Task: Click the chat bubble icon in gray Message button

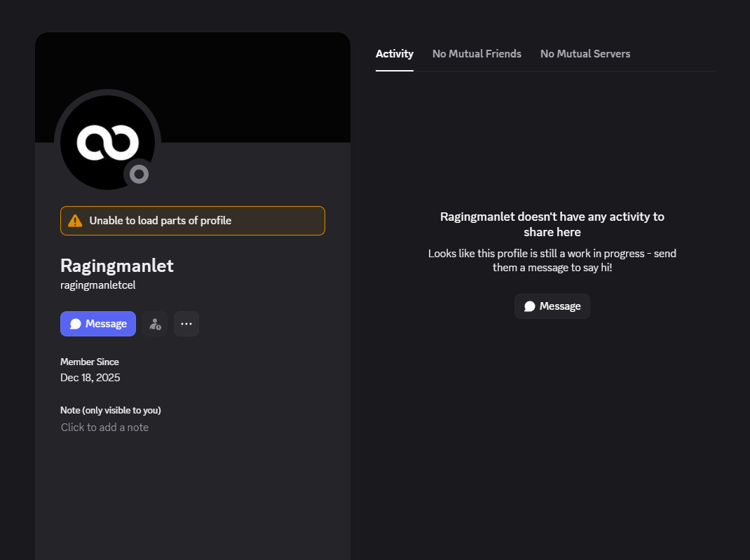Action: (x=530, y=306)
